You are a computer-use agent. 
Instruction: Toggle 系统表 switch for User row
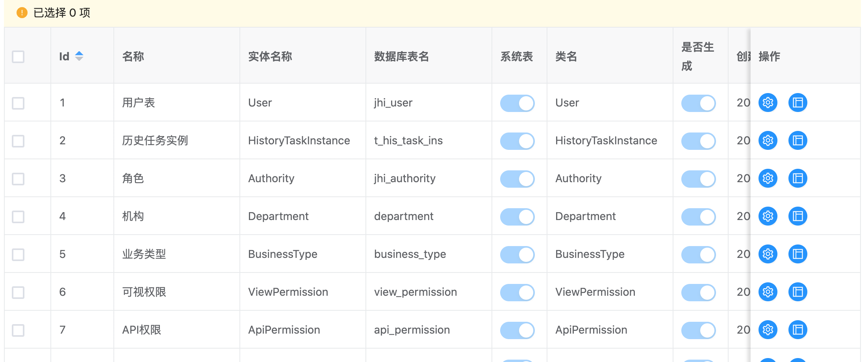[x=517, y=103]
